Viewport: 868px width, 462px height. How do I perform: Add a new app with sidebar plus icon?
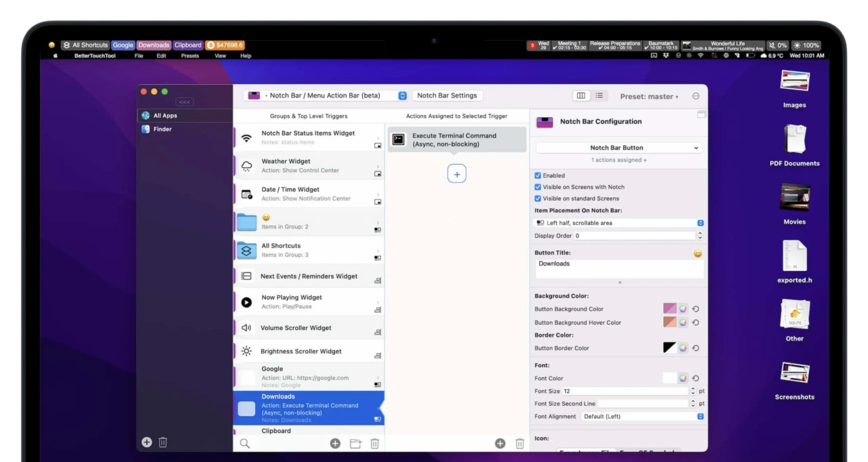coord(146,442)
